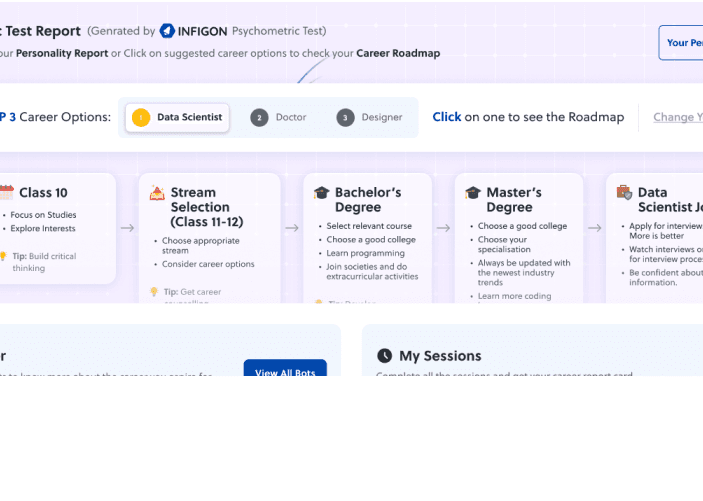Image resolution: width=703 pixels, height=501 pixels.
Task: Click the Select relevant course bullet
Action: (369, 226)
